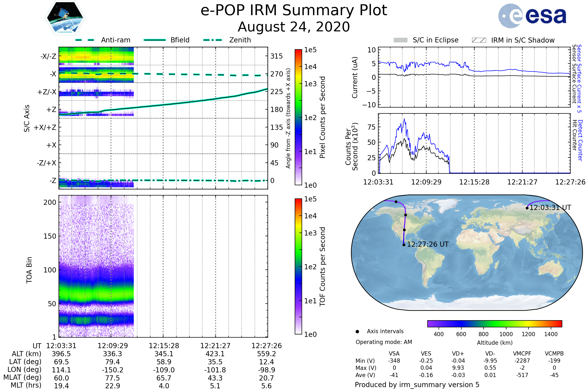Click the Bfield solid legend line
This screenshot has height=392, width=588.
(x=155, y=40)
